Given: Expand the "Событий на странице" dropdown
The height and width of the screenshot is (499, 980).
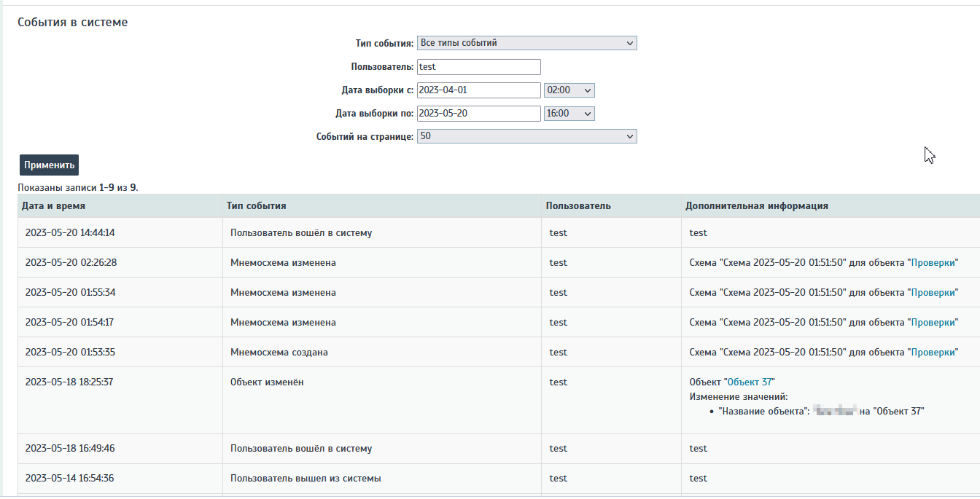Looking at the screenshot, I should click(x=526, y=136).
